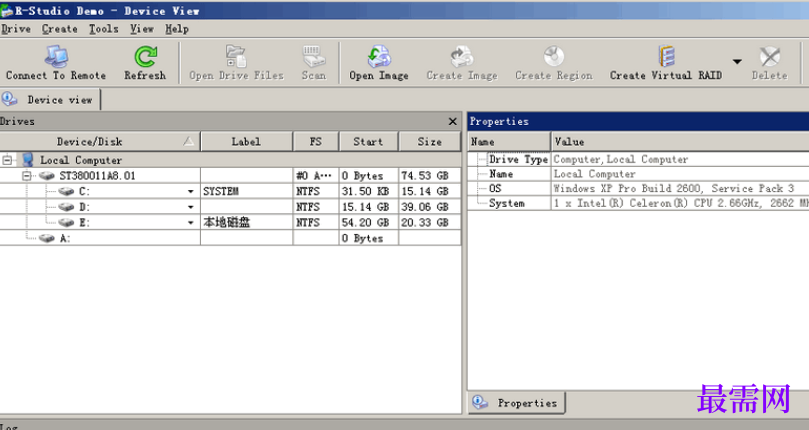Click the 74.53 GB size cell
The width and height of the screenshot is (809, 430).
tap(429, 176)
